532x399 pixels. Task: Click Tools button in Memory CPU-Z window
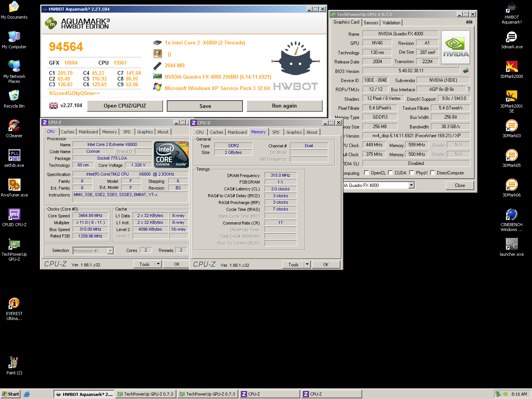point(293,264)
